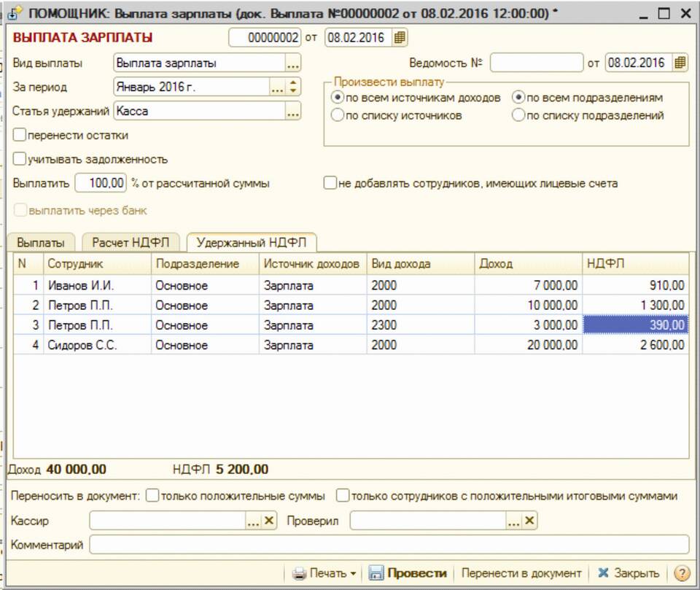Click the Вид дохода column header

tap(420, 263)
